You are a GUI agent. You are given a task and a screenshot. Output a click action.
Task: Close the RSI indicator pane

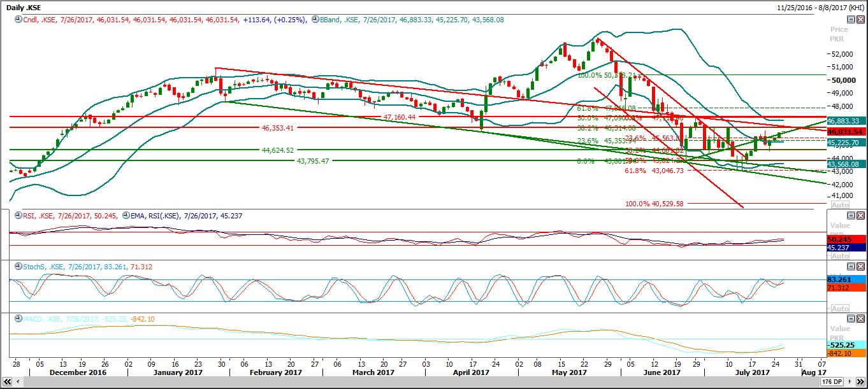click(x=860, y=216)
